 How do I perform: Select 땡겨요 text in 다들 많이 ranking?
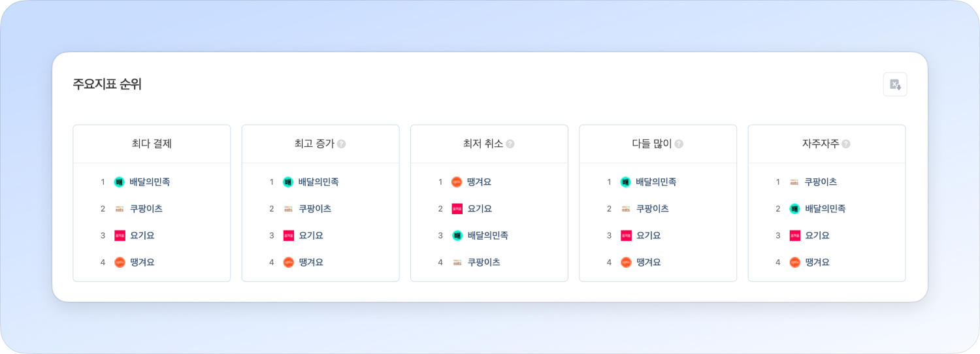(x=649, y=263)
